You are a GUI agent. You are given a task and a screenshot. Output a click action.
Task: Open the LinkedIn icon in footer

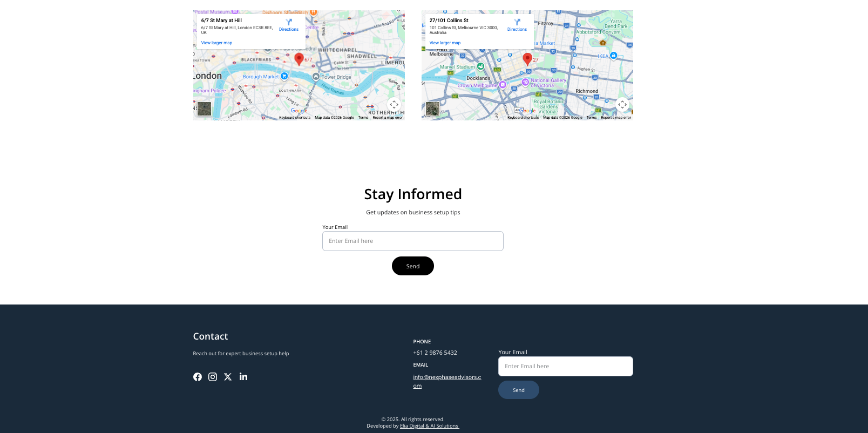[243, 377]
